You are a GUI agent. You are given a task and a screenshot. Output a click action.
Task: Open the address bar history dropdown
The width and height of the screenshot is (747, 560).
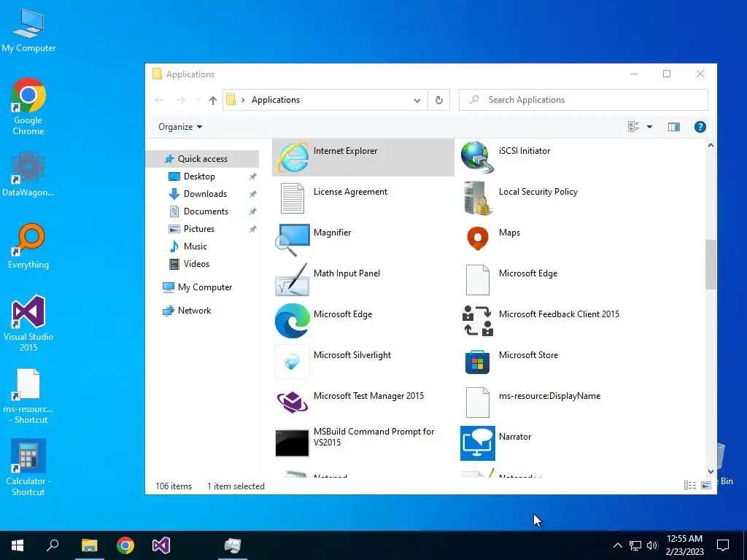coord(417,100)
